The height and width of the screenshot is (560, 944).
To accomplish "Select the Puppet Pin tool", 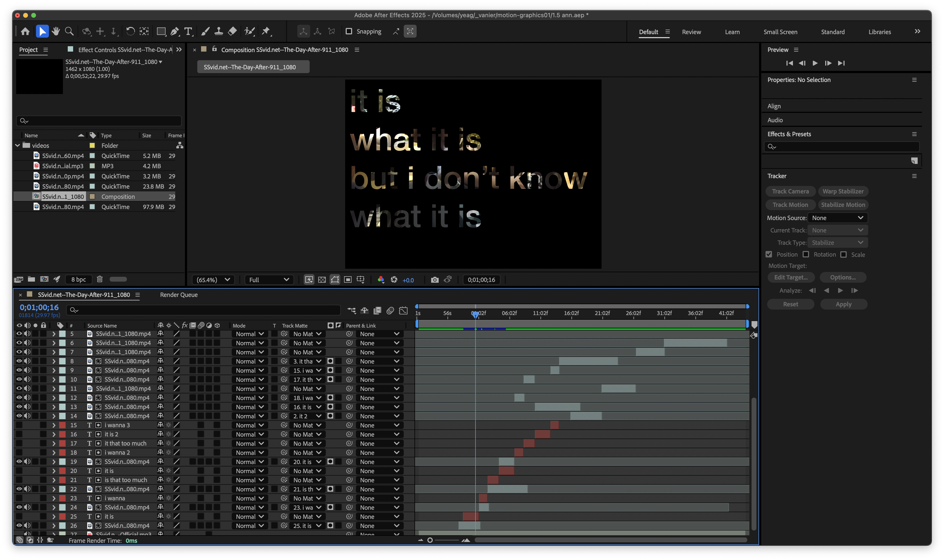I will click(x=266, y=31).
